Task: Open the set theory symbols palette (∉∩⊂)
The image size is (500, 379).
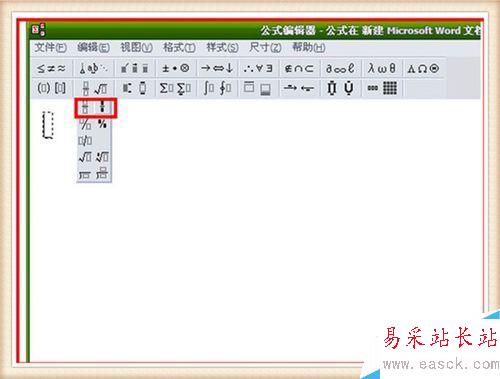Action: click(x=299, y=69)
